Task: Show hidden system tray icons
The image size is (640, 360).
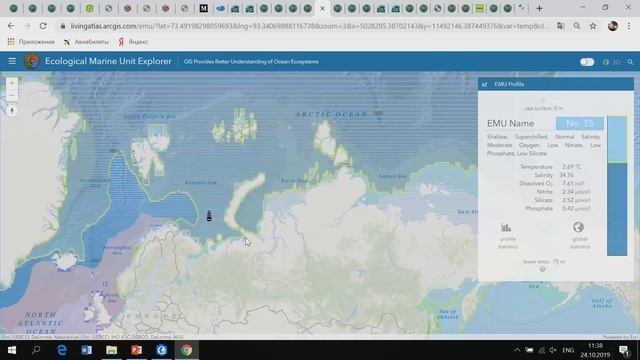Action: (517, 350)
